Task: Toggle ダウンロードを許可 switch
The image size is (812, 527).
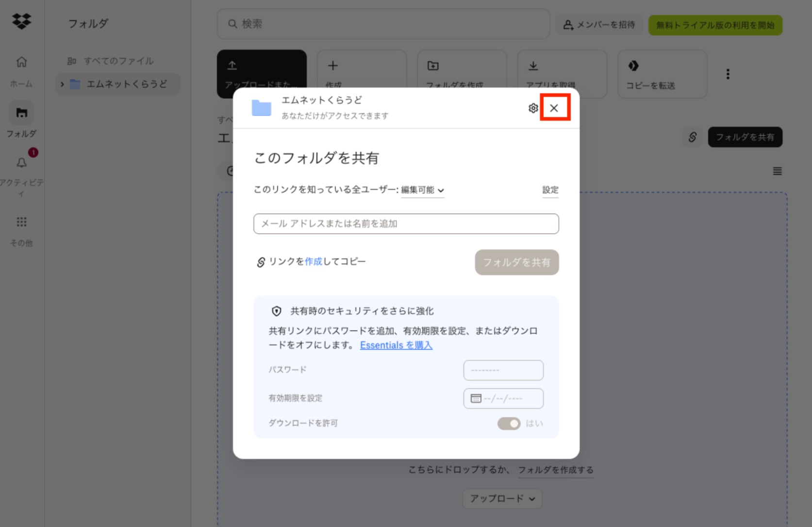Action: 508,424
